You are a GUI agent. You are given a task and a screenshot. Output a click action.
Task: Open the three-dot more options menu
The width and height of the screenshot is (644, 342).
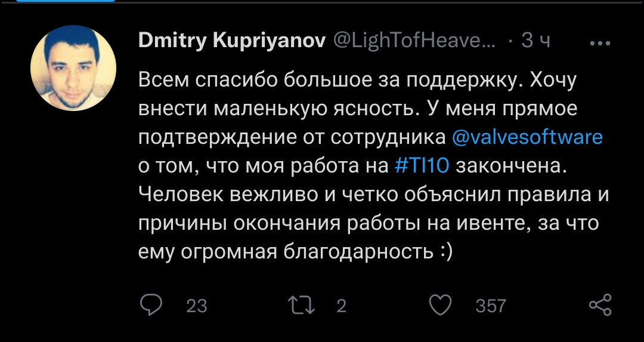click(599, 43)
